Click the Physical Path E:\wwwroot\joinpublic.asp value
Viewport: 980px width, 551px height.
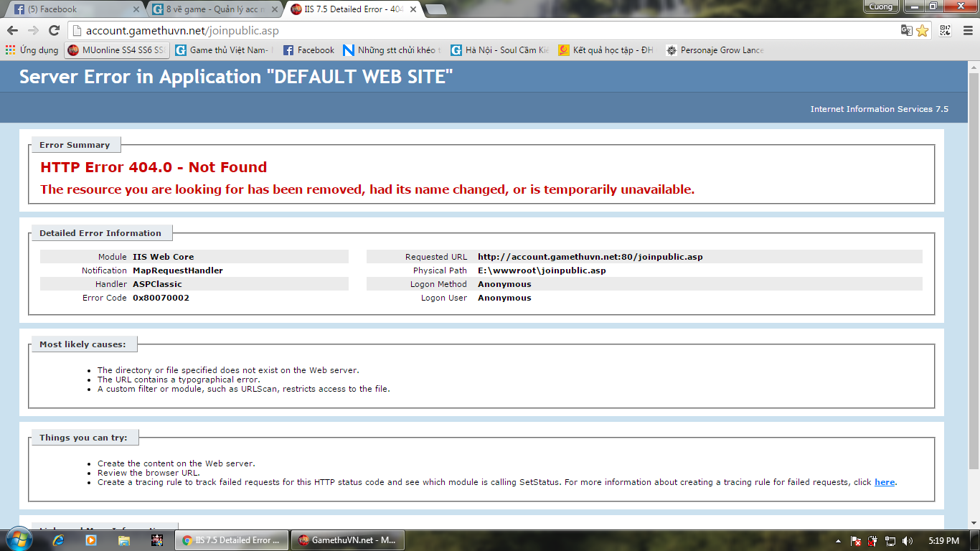542,270
